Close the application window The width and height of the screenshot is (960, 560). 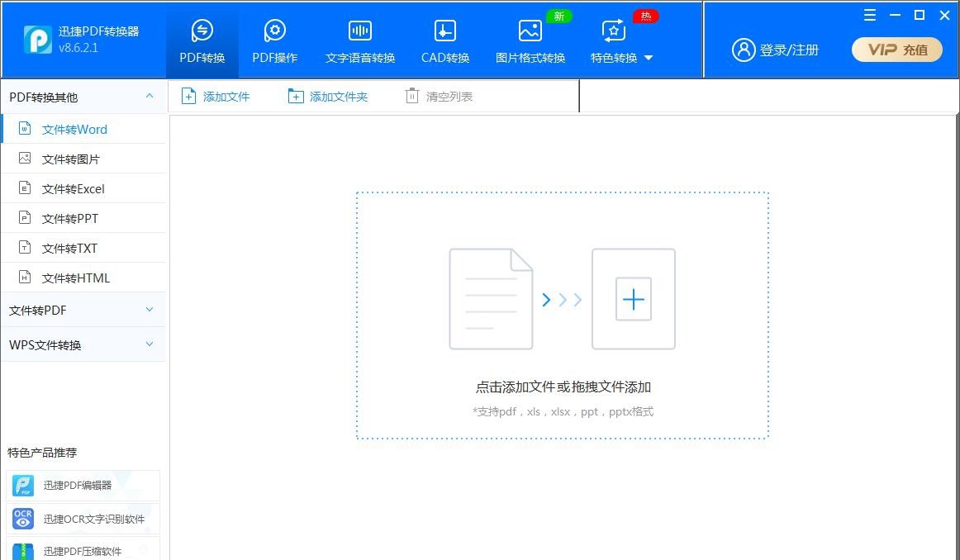pyautogui.click(x=944, y=16)
